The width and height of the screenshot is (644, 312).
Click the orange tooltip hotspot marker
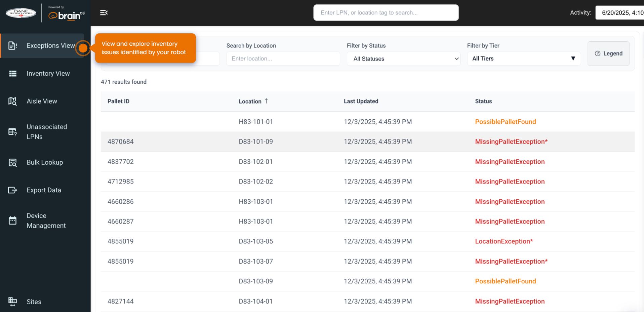point(83,48)
